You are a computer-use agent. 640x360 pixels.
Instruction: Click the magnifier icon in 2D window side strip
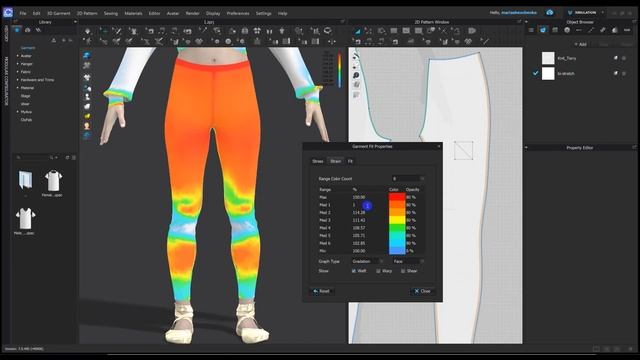pos(356,76)
